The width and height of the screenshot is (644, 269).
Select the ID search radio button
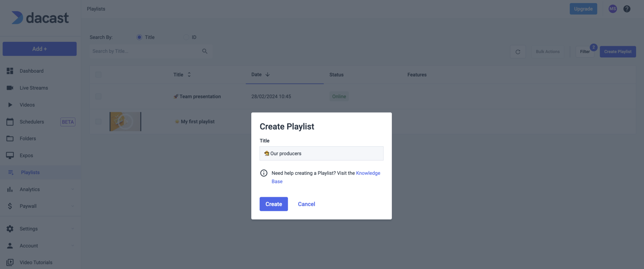186,37
